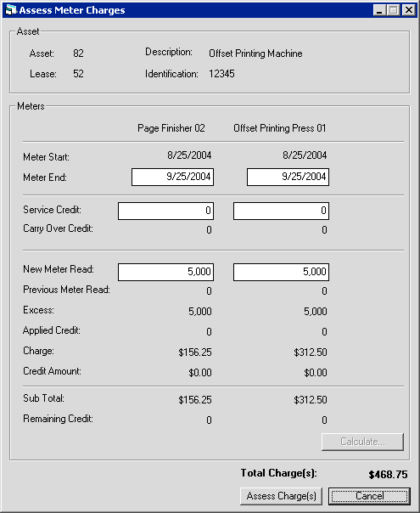Edit Meter End date for Page Finisher 02
Viewport: 420px width, 513px height.
(172, 177)
